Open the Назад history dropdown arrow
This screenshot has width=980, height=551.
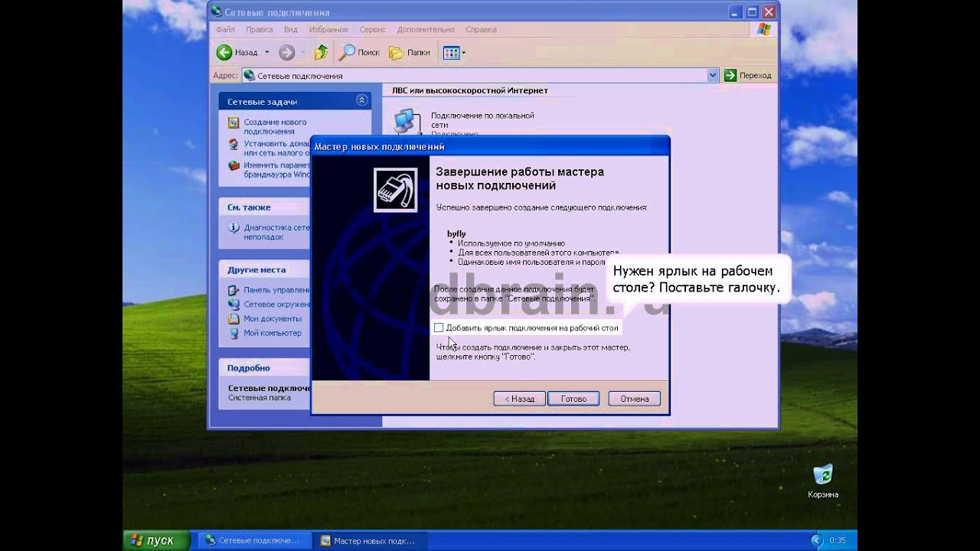coord(267,52)
